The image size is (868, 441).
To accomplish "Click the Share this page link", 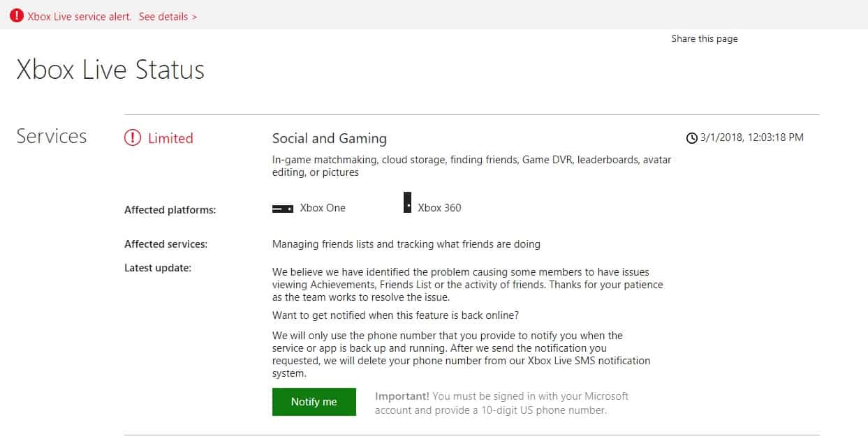I will point(704,39).
